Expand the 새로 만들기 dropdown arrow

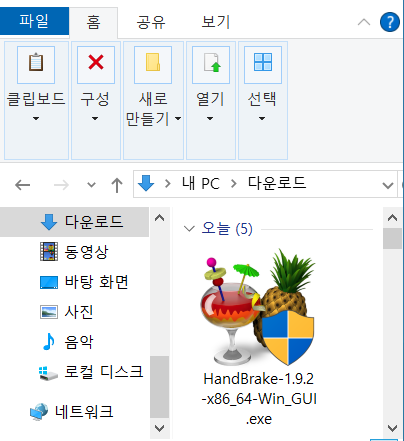click(x=178, y=118)
